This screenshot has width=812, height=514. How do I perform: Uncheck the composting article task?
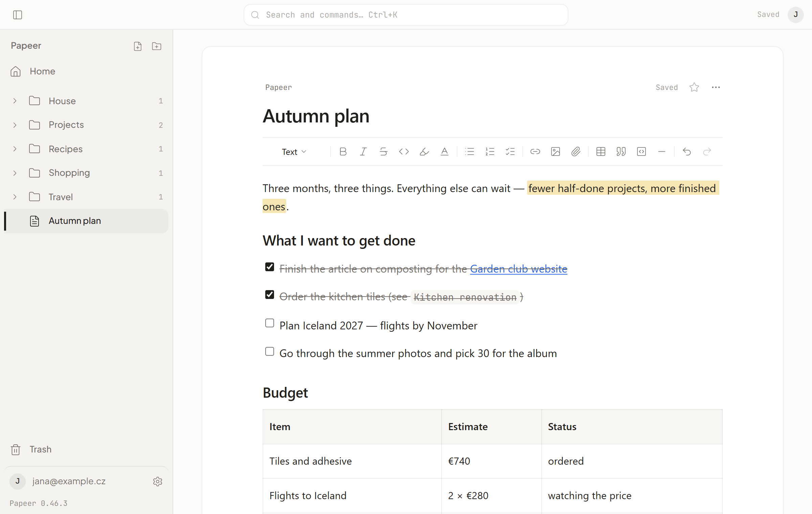pos(270,267)
